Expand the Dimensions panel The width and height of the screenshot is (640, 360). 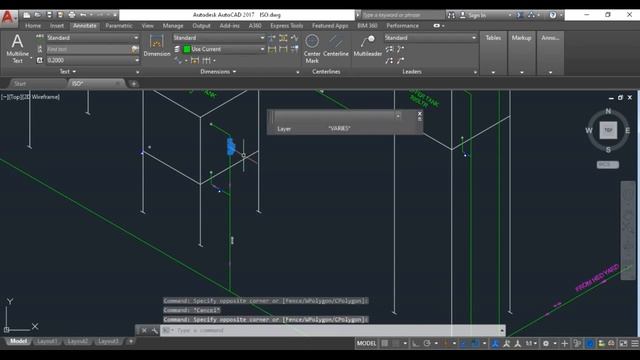tap(218, 71)
